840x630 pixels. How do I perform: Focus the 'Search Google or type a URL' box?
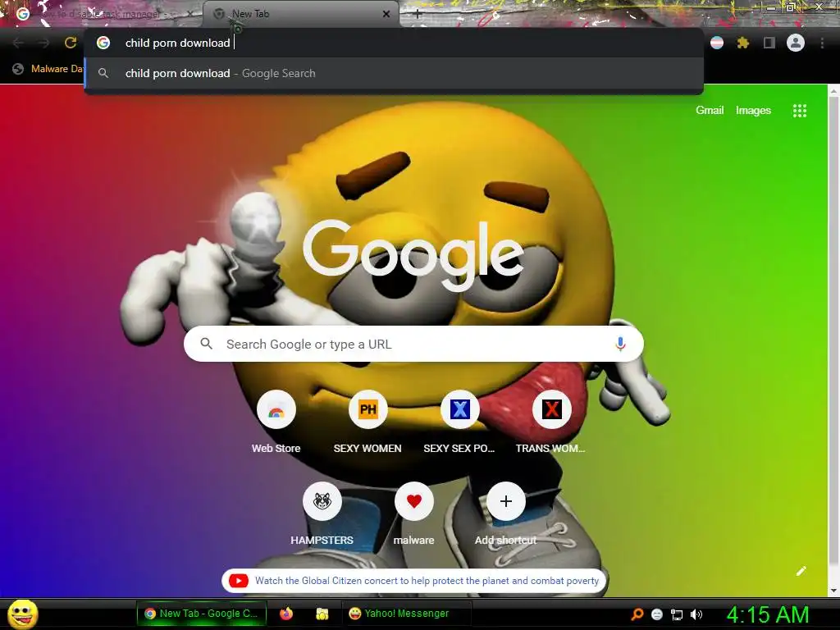[413, 344]
